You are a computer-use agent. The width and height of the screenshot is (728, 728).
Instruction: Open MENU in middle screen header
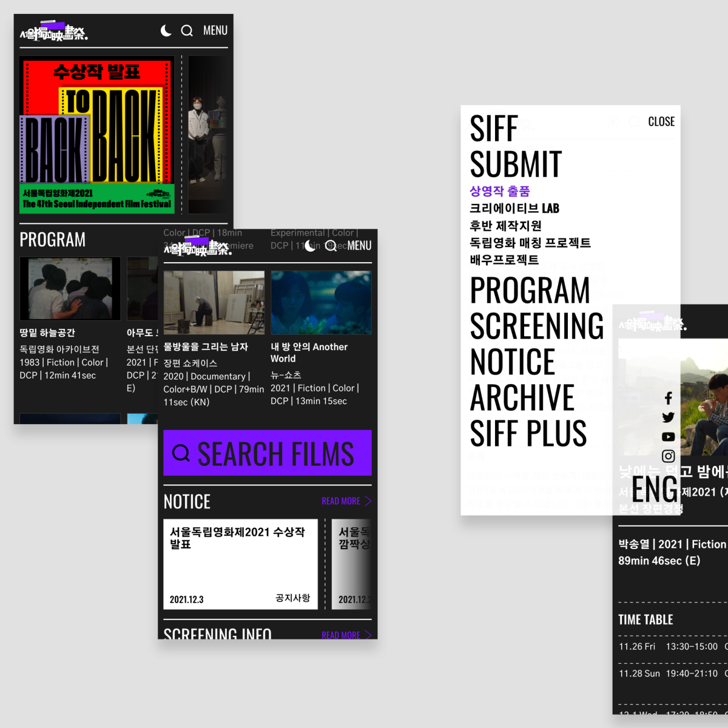(x=359, y=246)
